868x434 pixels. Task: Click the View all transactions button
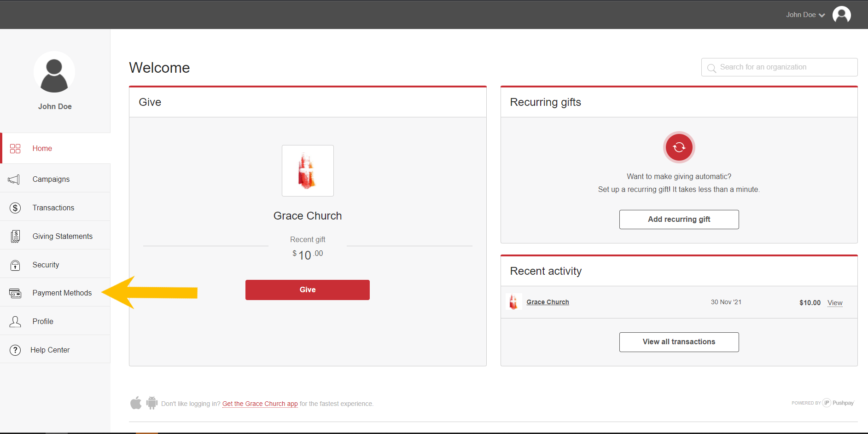pos(679,342)
